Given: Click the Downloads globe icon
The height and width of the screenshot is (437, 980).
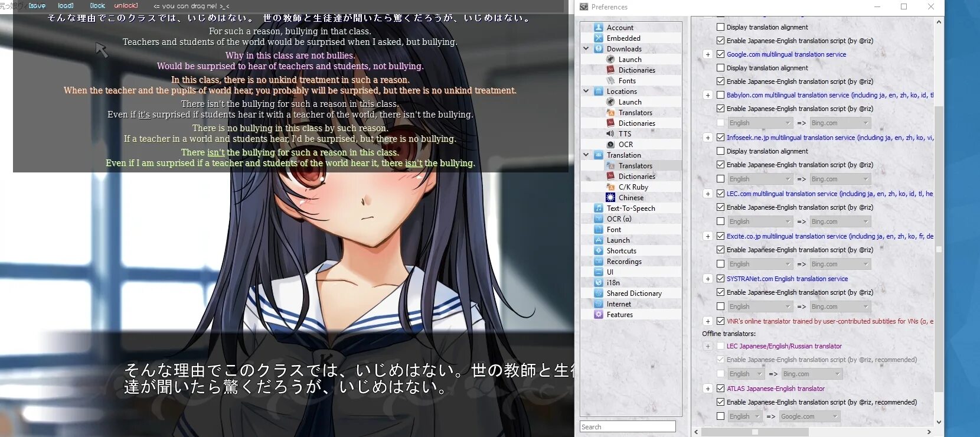Looking at the screenshot, I should coord(599,49).
